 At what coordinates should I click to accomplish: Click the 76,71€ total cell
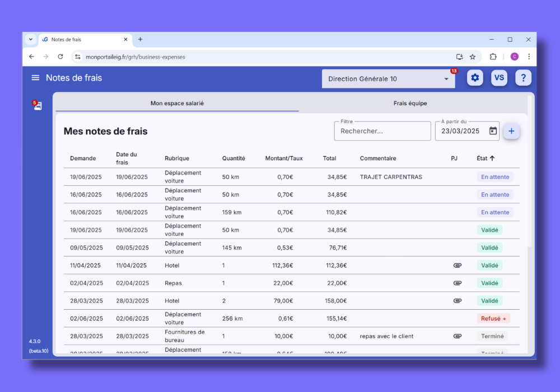(338, 248)
